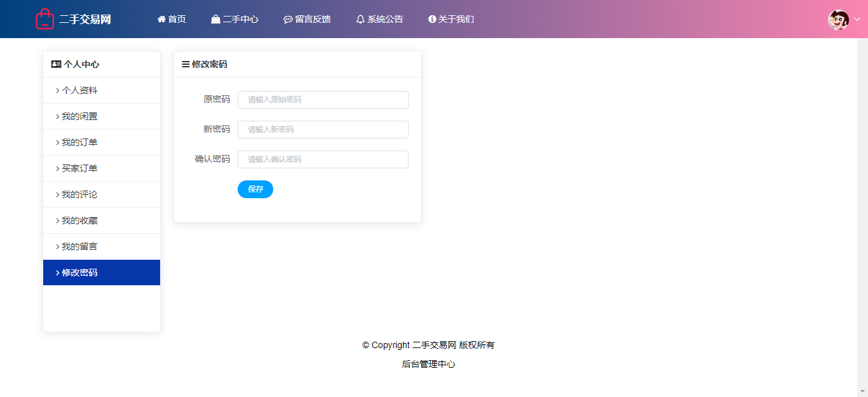The width and height of the screenshot is (868, 397).
Task: Click the chat bubble icon beside 留言反馈
Action: click(288, 20)
